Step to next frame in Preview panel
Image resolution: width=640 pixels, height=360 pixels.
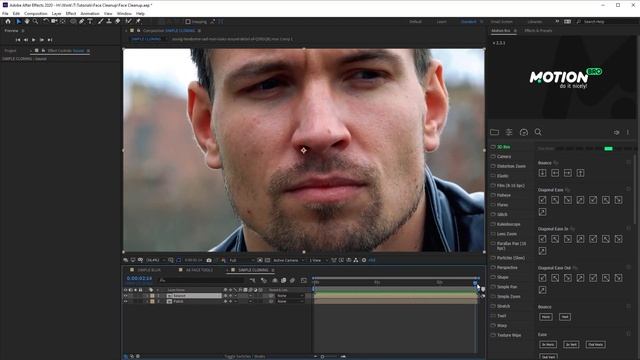[42, 40]
